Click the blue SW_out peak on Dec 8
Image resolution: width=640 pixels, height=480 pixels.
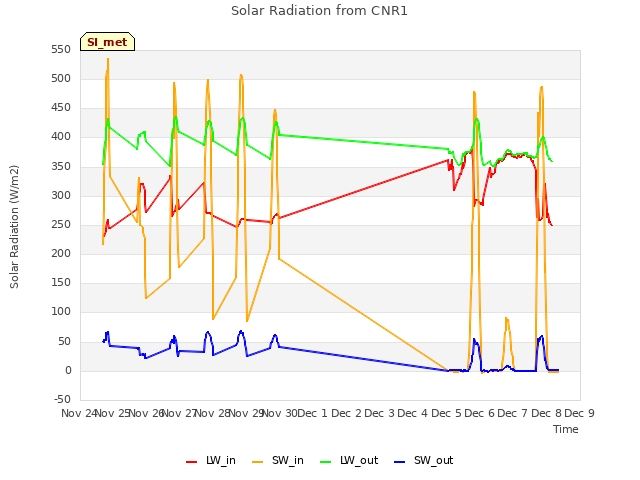(x=542, y=336)
